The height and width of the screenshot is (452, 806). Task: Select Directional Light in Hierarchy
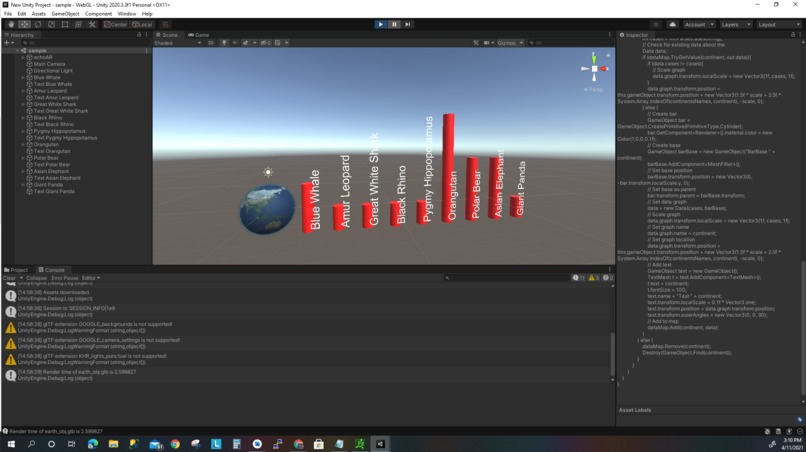(53, 71)
